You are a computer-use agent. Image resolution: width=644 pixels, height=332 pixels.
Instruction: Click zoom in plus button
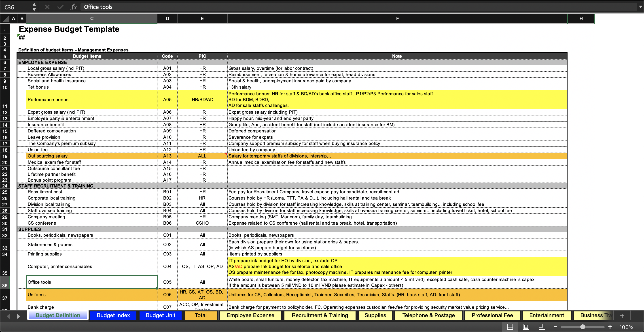610,327
